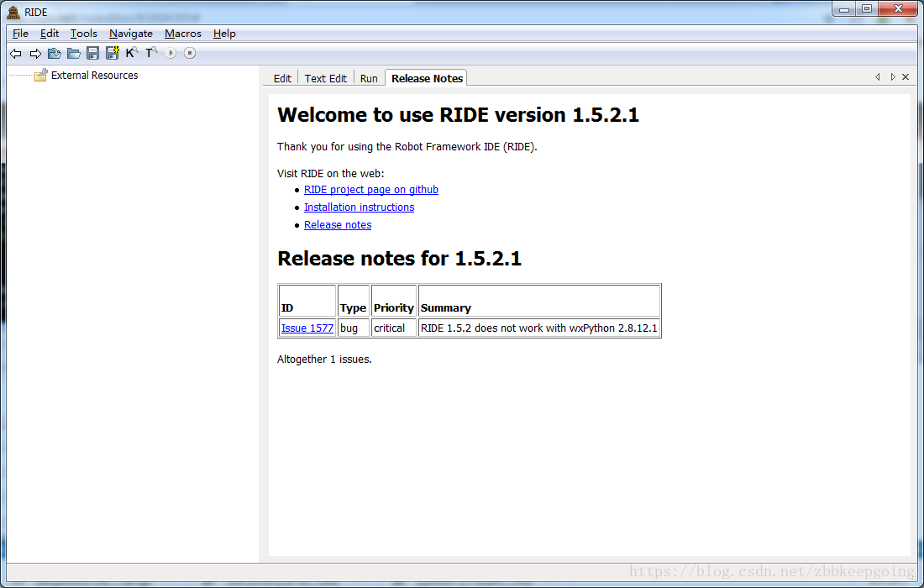
Task: Minimize the RIDE window
Action: point(844,9)
